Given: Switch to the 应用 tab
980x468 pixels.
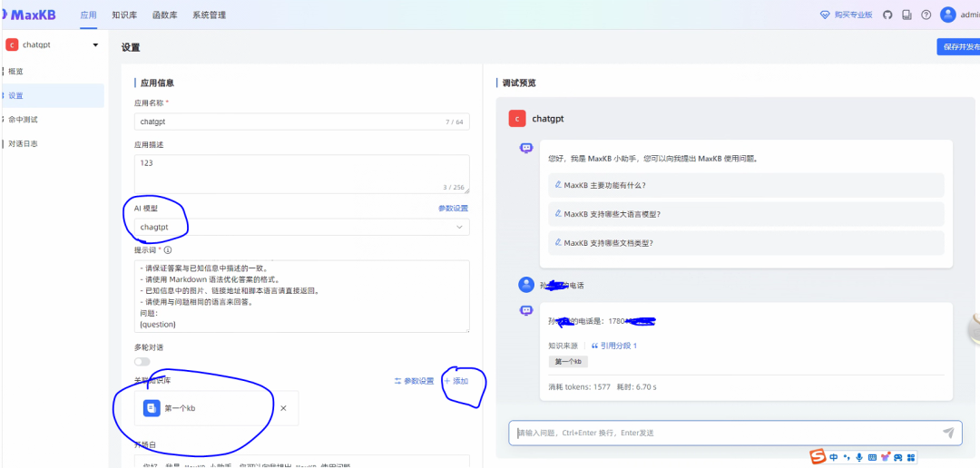Looking at the screenshot, I should [x=88, y=15].
